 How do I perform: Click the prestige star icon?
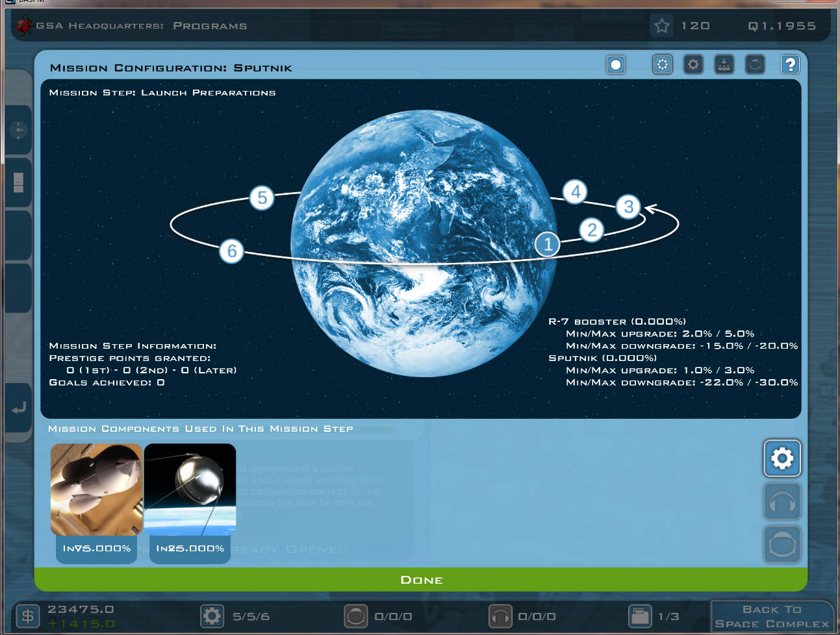pos(662,25)
